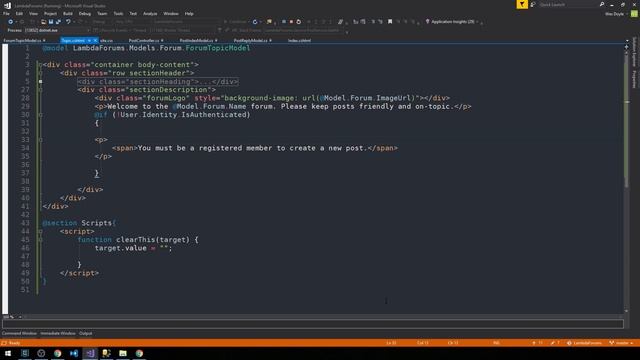The width and height of the screenshot is (640, 360).
Task: Click the Navigate Backward toolbar icon
Action: 11,22
